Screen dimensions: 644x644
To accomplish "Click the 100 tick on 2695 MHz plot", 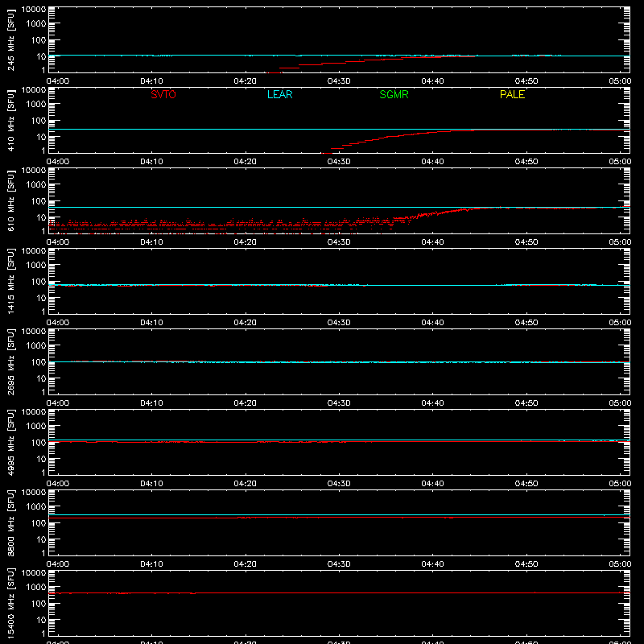I will [x=39, y=362].
